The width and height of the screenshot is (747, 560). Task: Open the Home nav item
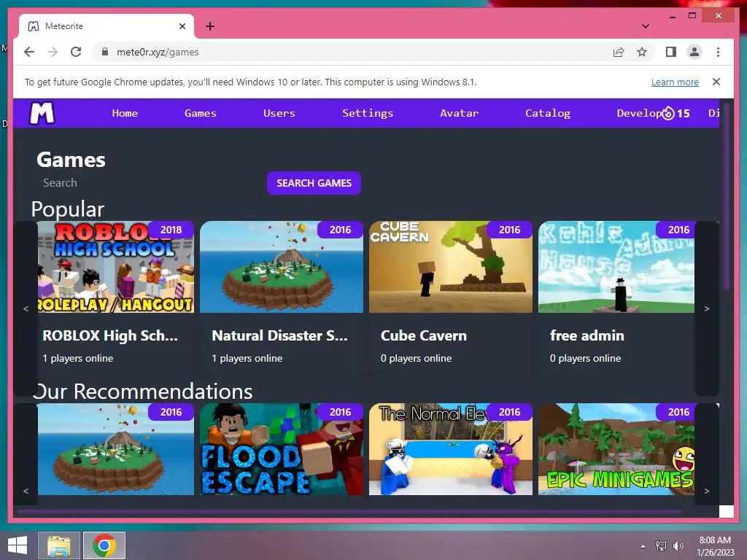point(125,113)
